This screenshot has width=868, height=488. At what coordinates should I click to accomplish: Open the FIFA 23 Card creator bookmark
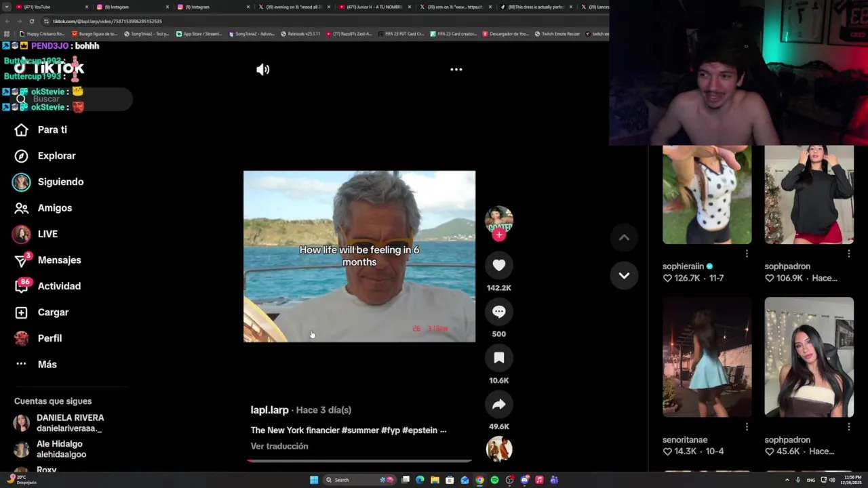(x=454, y=34)
